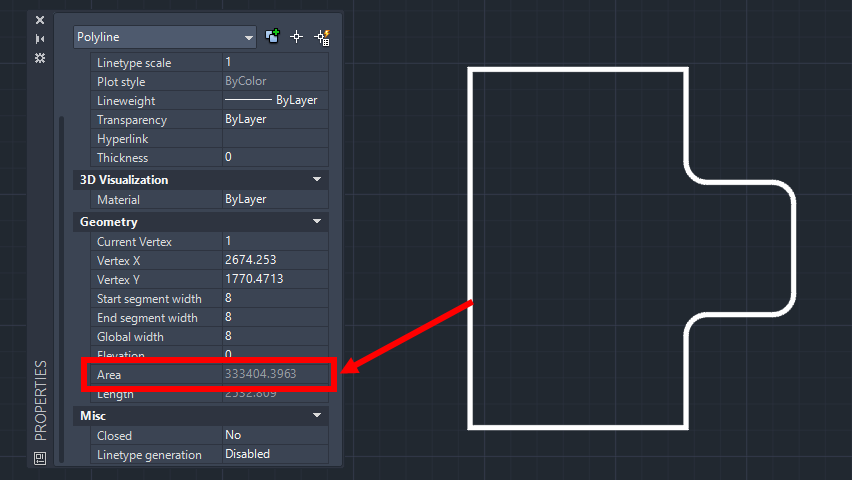Screen dimensions: 852x480
Task: Edit the Global width value
Action: (275, 336)
